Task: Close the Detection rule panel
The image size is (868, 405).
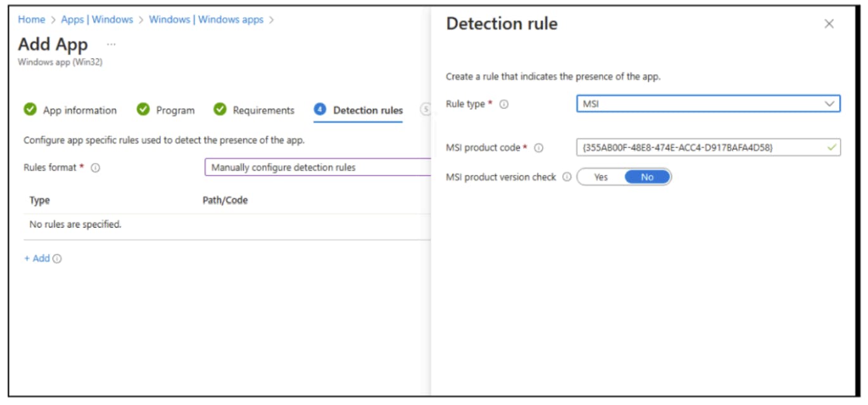Action: coord(829,24)
